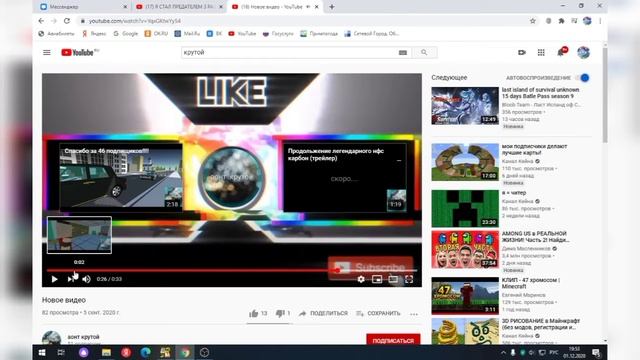Mute the video volume
This screenshot has height=360, width=640.
pyautogui.click(x=87, y=279)
